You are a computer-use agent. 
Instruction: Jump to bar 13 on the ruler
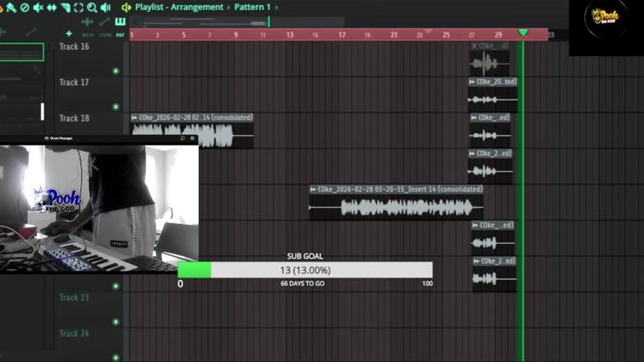(x=290, y=35)
